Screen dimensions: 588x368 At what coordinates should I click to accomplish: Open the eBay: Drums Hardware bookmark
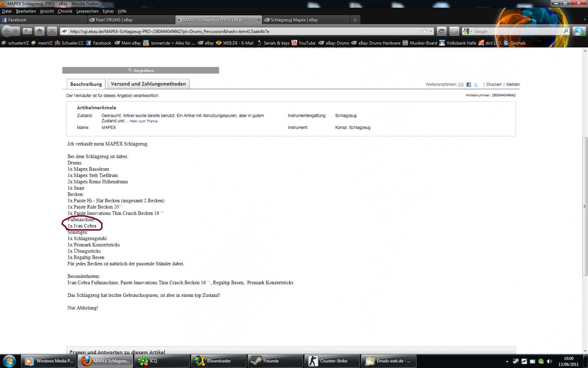(x=376, y=43)
